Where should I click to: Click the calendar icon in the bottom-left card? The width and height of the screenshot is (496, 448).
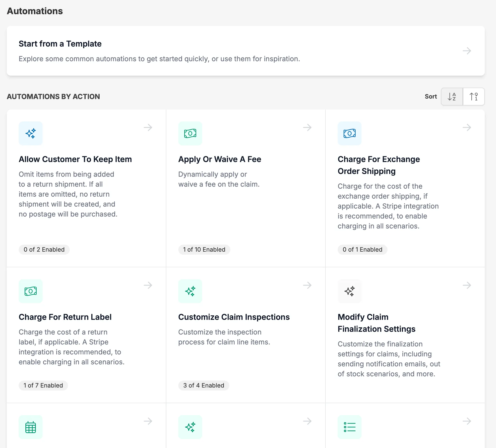pos(31,427)
